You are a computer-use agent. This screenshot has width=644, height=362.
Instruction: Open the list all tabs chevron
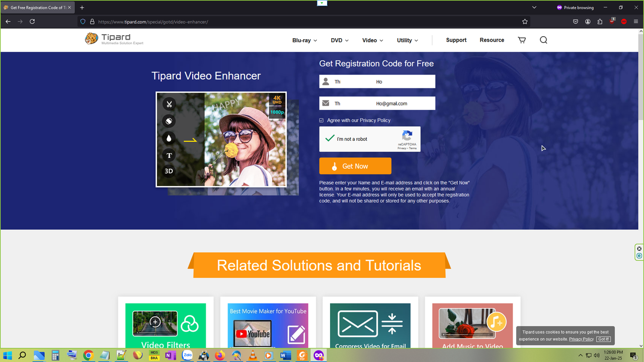pos(534,8)
